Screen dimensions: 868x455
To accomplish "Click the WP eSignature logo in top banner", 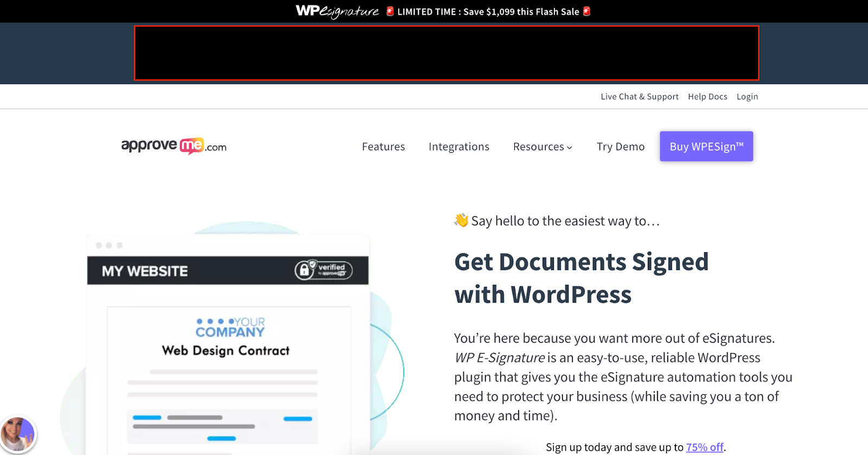I will 337,11.
